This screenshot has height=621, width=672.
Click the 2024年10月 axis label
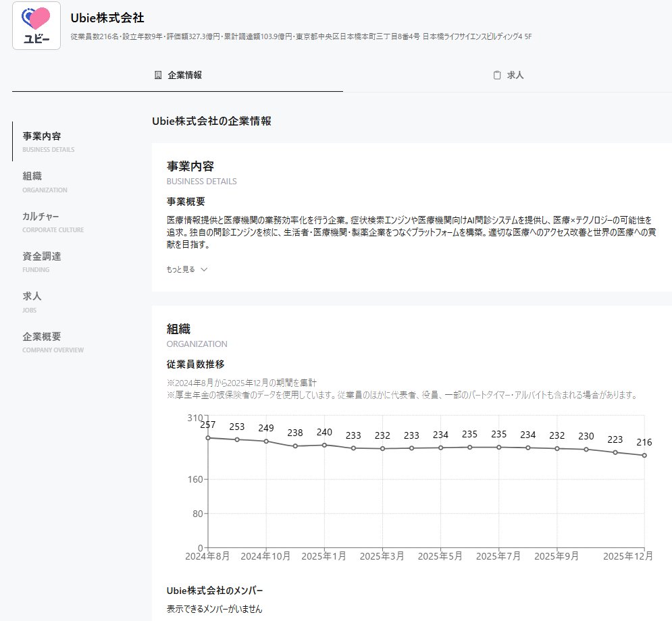pos(265,556)
